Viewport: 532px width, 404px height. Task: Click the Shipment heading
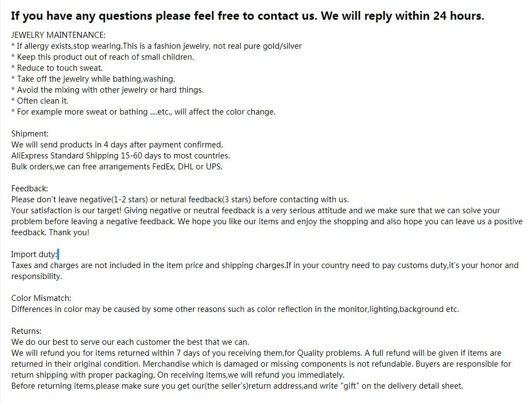[30, 134]
